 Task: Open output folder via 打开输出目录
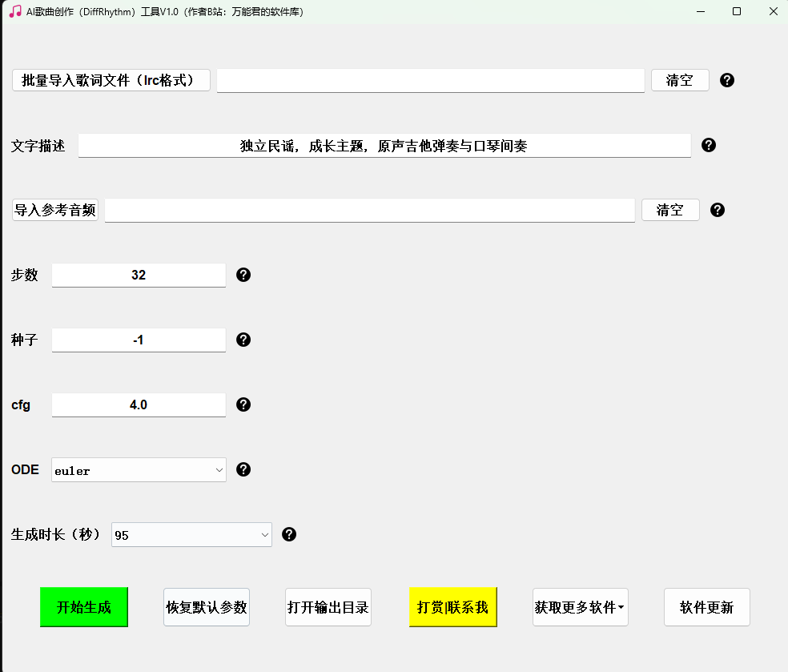tap(328, 607)
